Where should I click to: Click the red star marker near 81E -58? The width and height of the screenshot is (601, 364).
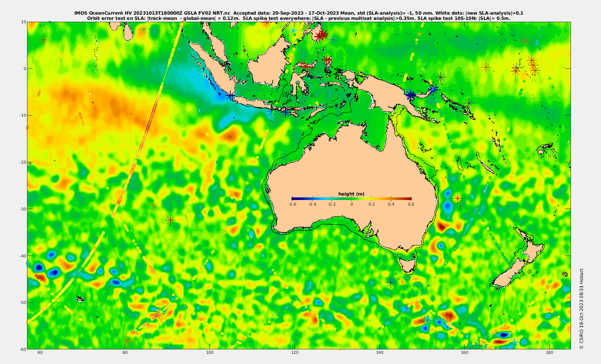(129, 341)
